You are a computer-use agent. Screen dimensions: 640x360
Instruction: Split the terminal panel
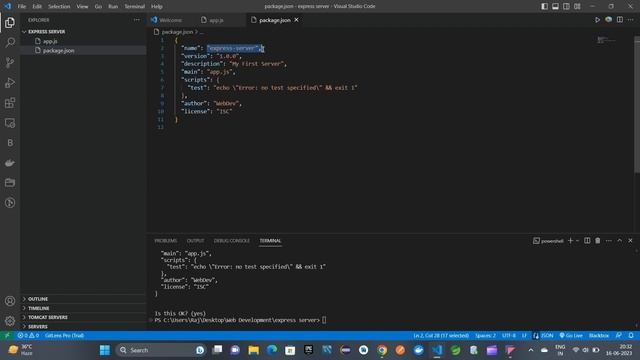tap(587, 241)
